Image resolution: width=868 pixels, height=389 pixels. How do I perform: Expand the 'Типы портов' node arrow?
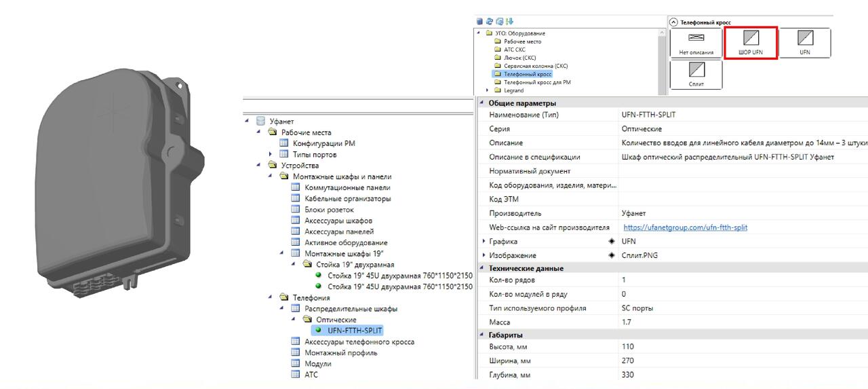pos(271,154)
